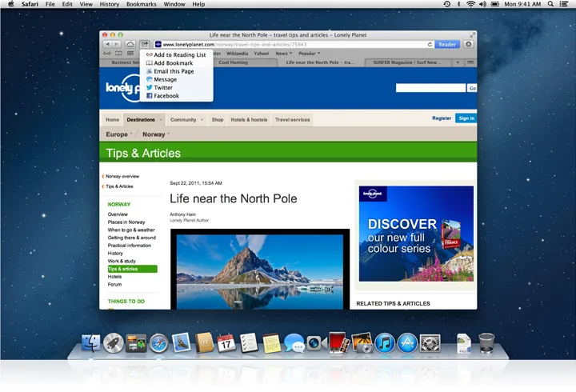Open Spotlight search in the menu bar
The height and width of the screenshot is (392, 576).
pyautogui.click(x=550, y=4)
